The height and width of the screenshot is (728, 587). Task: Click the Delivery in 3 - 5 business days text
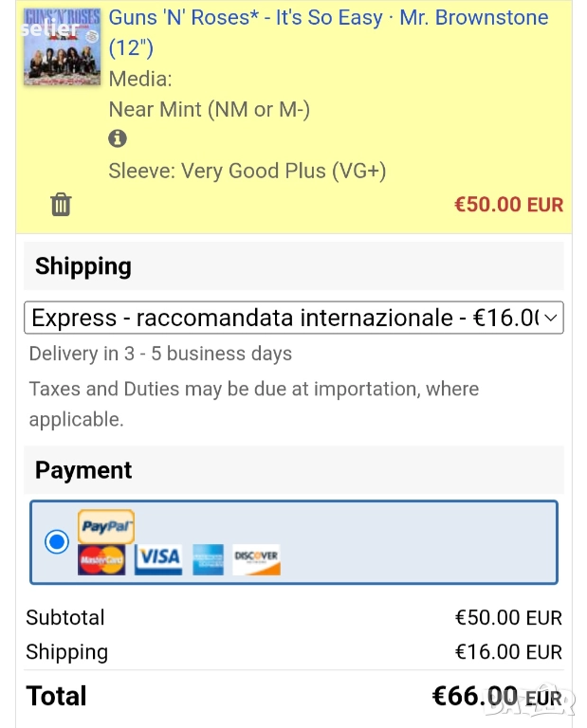(160, 354)
